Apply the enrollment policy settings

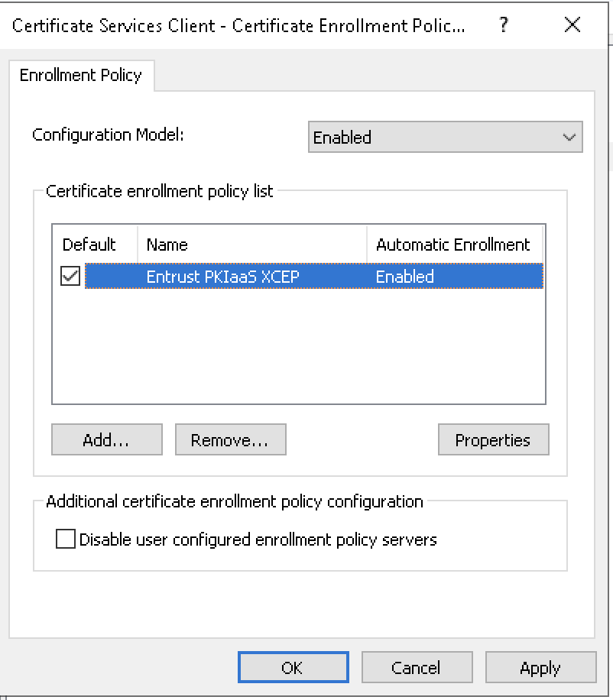pyautogui.click(x=540, y=667)
